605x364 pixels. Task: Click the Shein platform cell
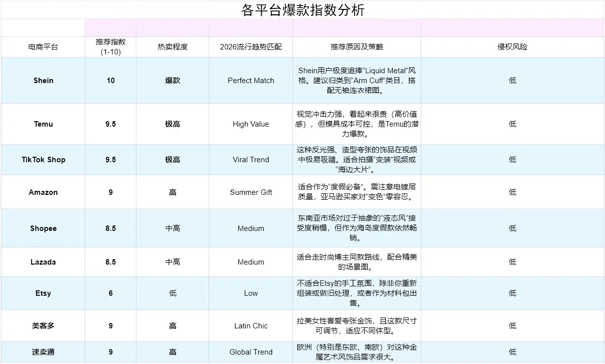click(x=43, y=81)
